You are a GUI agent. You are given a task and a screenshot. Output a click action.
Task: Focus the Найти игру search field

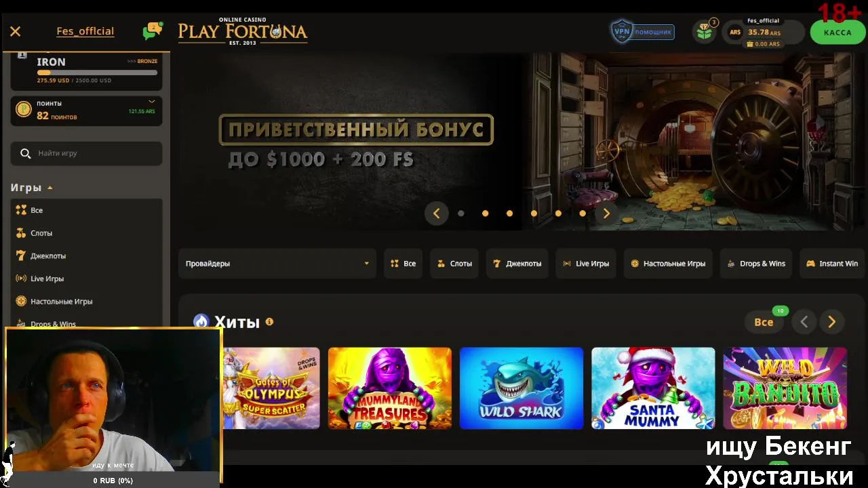coord(86,153)
